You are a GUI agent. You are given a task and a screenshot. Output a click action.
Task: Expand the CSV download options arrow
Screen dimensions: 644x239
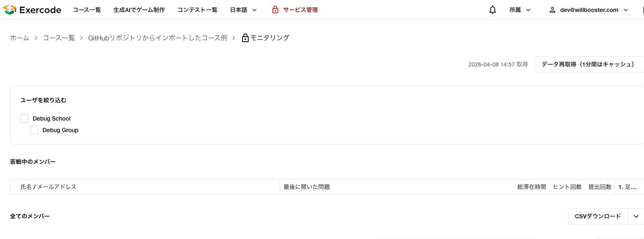tap(636, 216)
